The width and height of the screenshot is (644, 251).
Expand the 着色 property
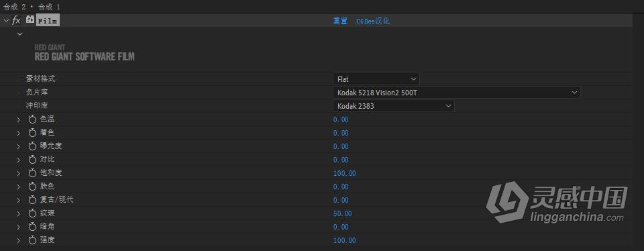19,133
